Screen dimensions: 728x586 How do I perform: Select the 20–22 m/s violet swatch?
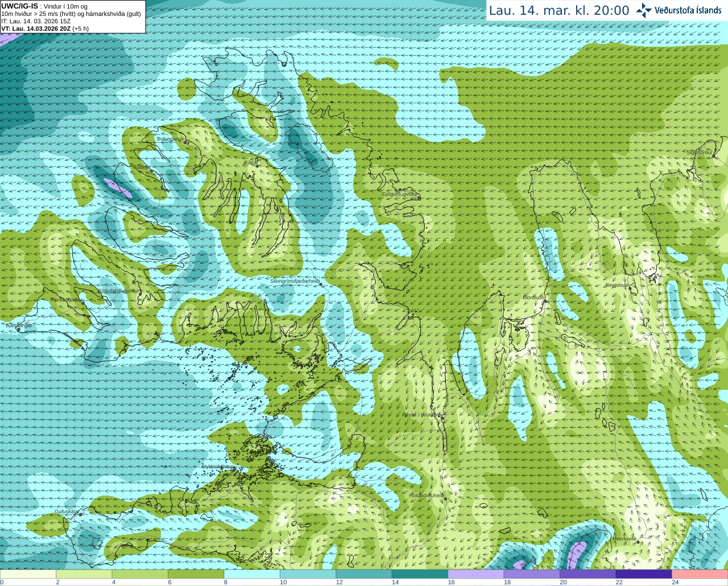tap(588, 574)
